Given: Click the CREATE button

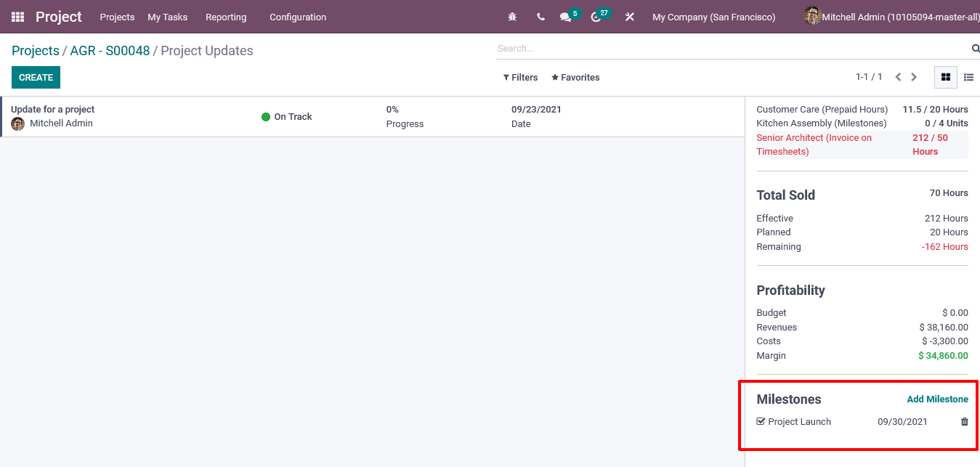Looking at the screenshot, I should coord(36,78).
